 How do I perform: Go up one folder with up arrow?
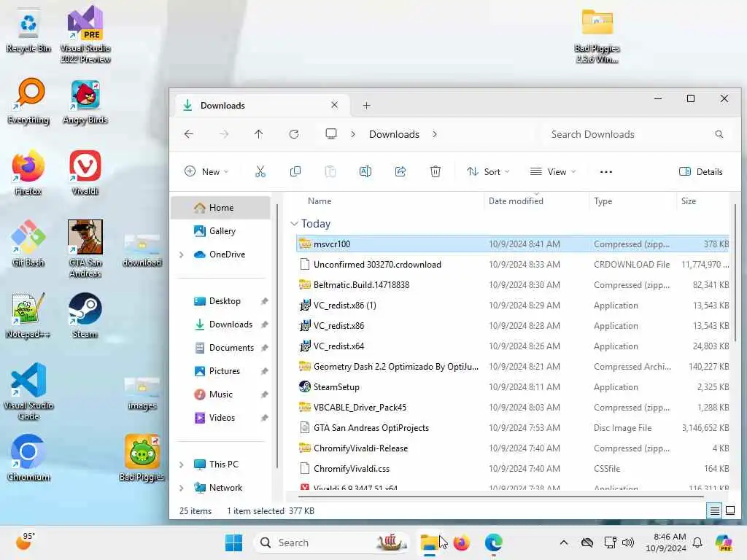click(x=259, y=134)
